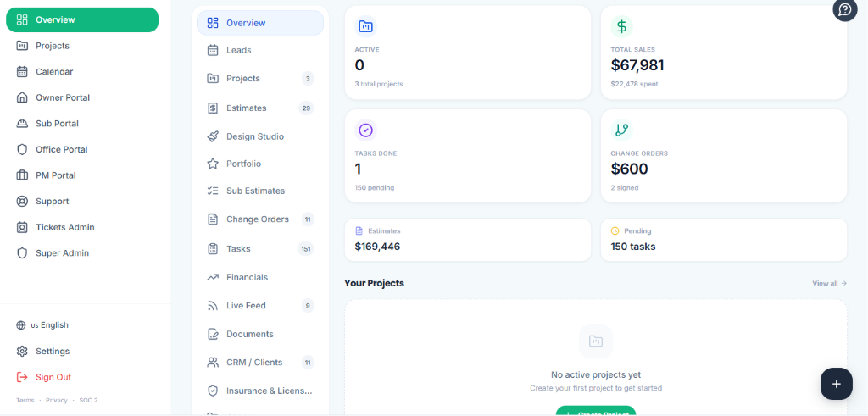The width and height of the screenshot is (868, 416).
Task: Click the Live Feed RSS icon
Action: point(213,305)
